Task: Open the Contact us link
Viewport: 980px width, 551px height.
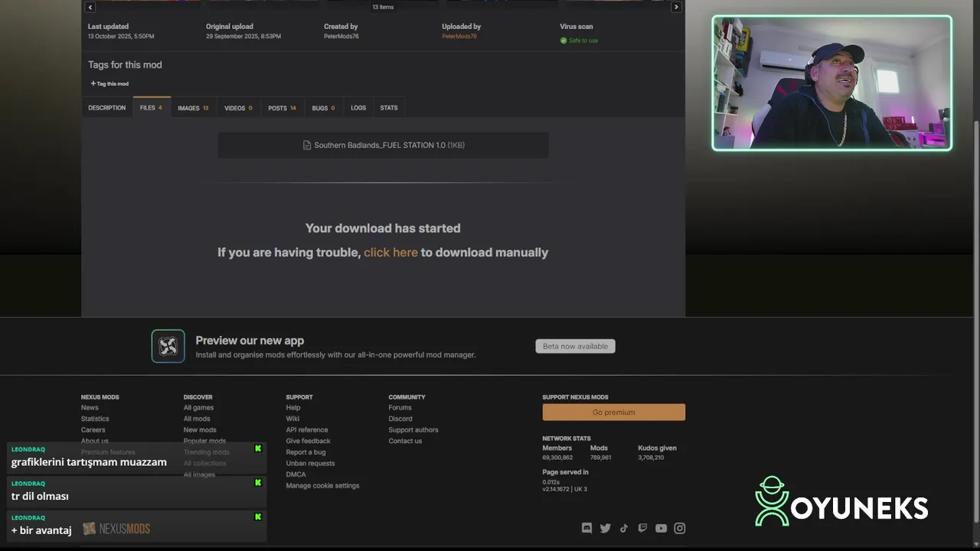Action: point(405,441)
